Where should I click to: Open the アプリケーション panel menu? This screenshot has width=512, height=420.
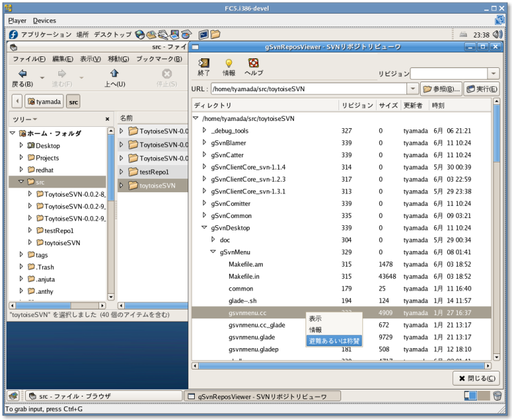coord(46,34)
